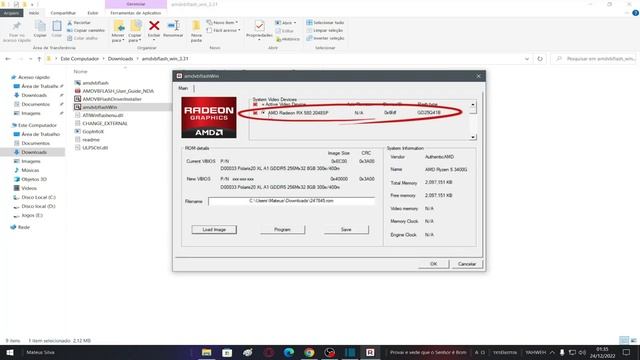
Task: Open the Novo item dropdown
Action: [222, 23]
